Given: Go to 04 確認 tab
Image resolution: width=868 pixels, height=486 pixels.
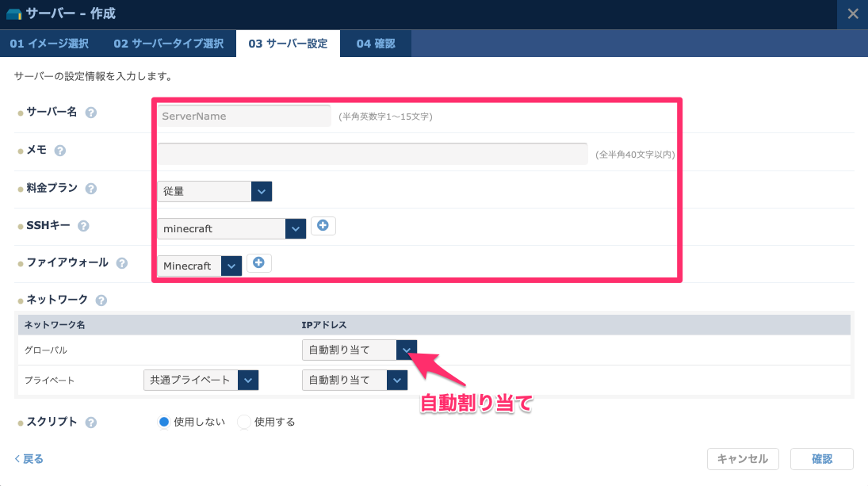Looking at the screenshot, I should coord(375,44).
